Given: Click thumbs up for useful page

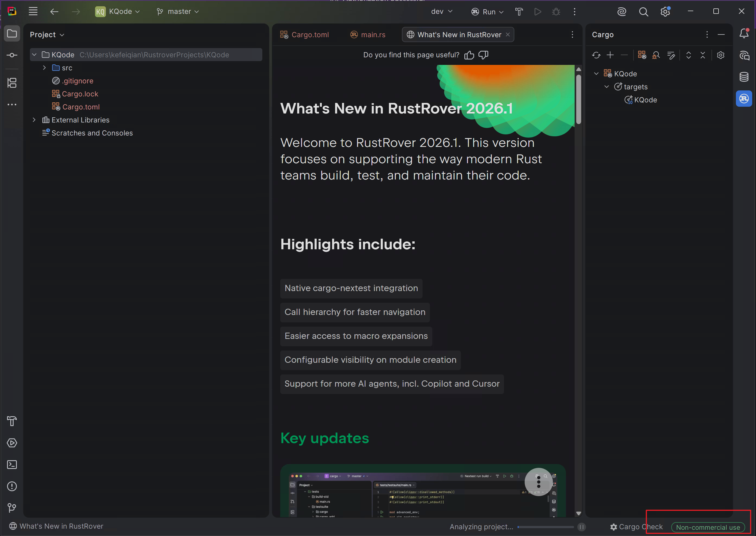Looking at the screenshot, I should pyautogui.click(x=469, y=55).
